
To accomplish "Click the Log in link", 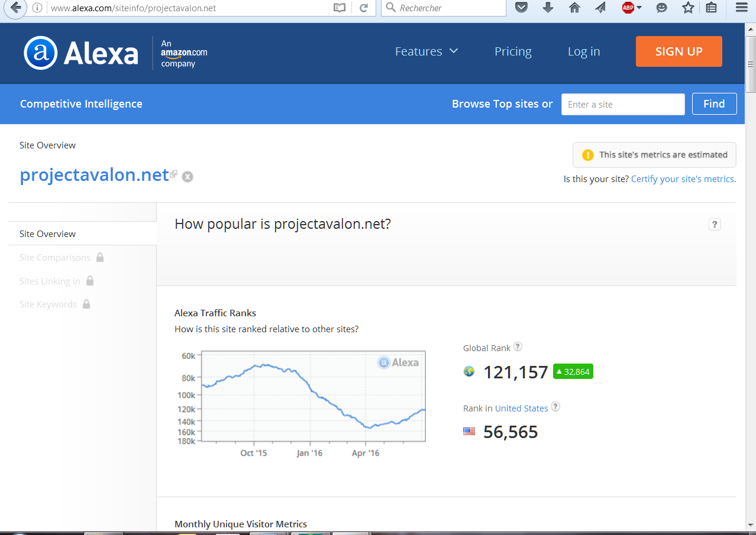I will pos(584,51).
